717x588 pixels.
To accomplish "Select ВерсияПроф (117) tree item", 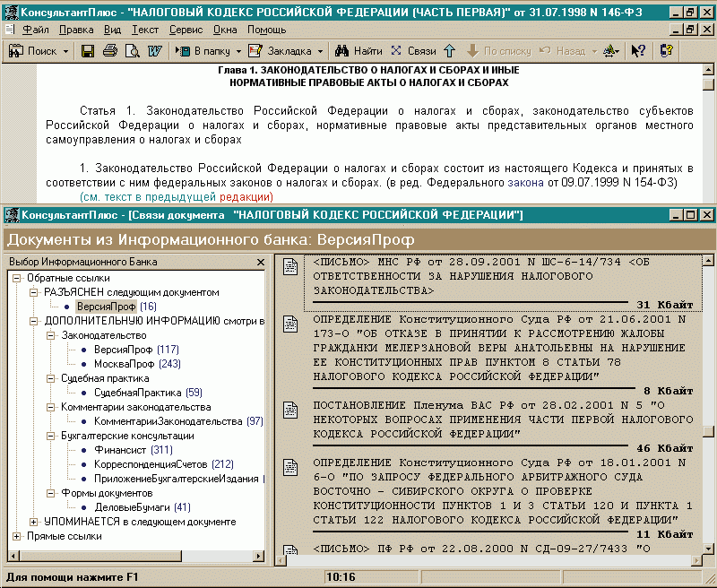I will coord(136,350).
